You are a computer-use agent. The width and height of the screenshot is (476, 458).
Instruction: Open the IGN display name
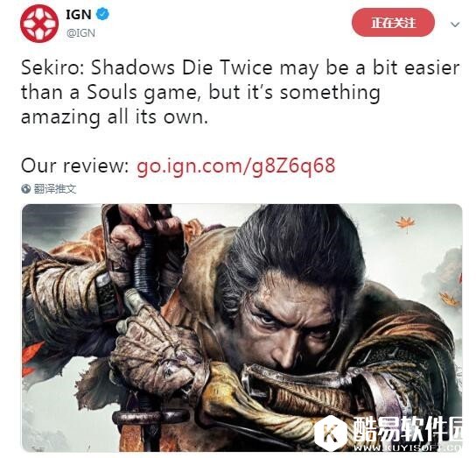[x=79, y=15]
